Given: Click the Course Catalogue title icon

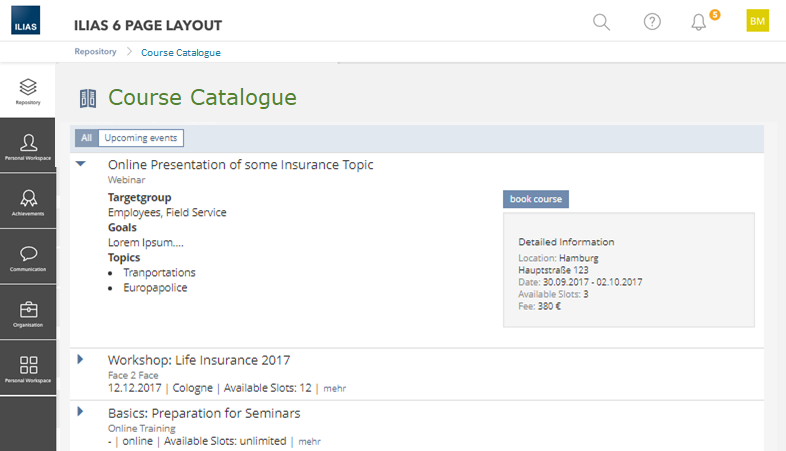Looking at the screenshot, I should coord(87,98).
